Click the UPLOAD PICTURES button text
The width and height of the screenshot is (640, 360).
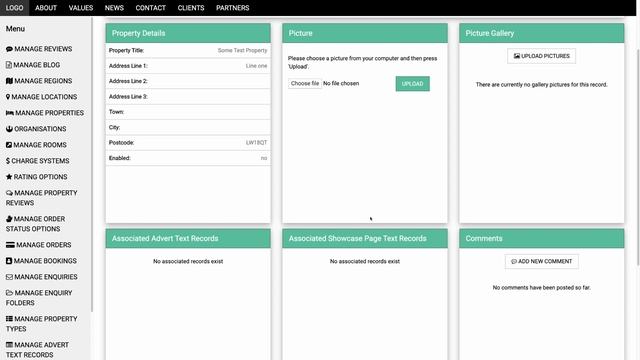(545, 56)
